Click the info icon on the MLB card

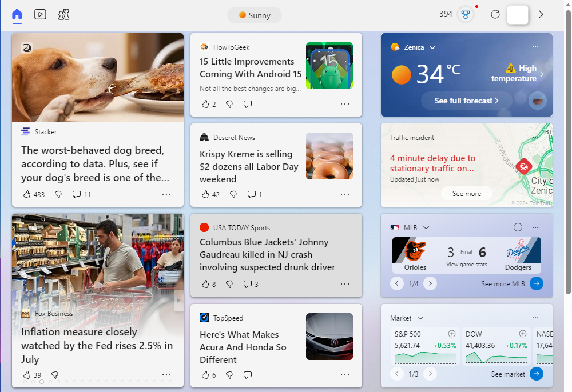tap(518, 227)
